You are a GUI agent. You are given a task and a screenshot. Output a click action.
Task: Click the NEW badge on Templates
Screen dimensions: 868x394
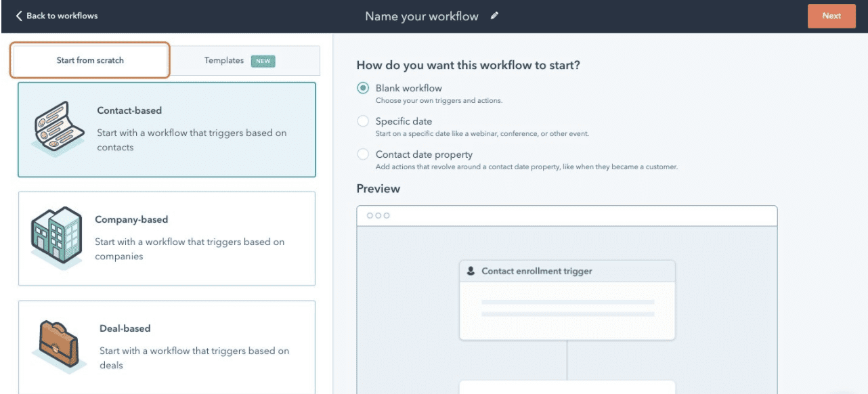pos(263,61)
